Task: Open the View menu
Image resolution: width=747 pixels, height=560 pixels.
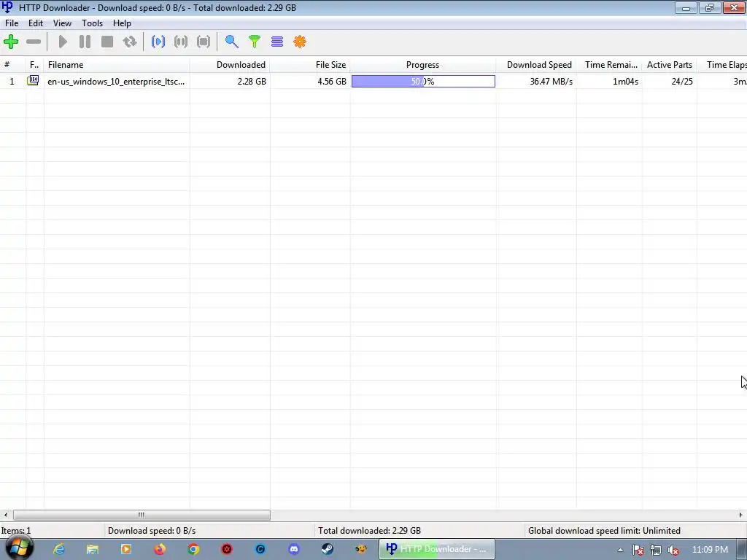Action: tap(62, 23)
